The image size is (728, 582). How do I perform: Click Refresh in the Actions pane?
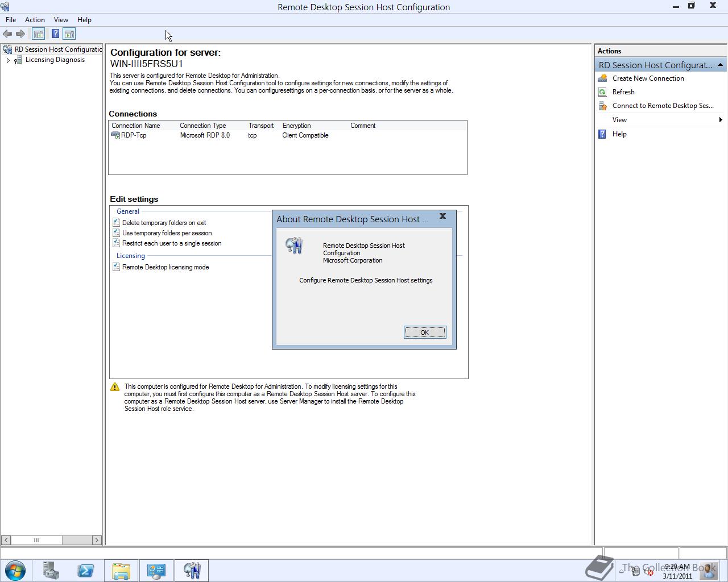click(623, 92)
